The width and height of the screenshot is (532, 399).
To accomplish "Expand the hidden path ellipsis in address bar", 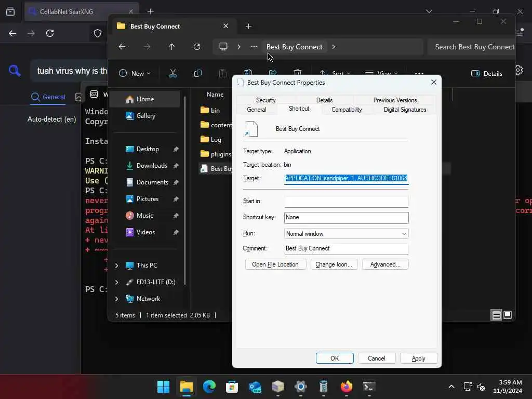I will [x=254, y=46].
